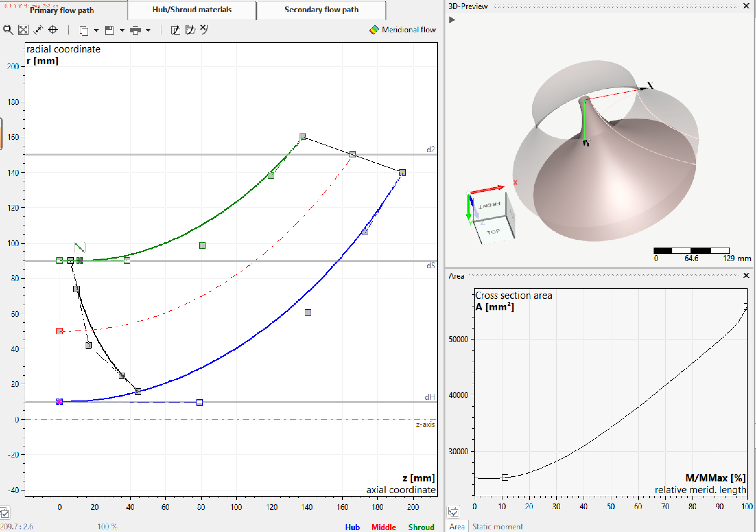Viewport: 756px width, 532px height.
Task: Click the fit view to diagram icon
Action: [x=23, y=30]
